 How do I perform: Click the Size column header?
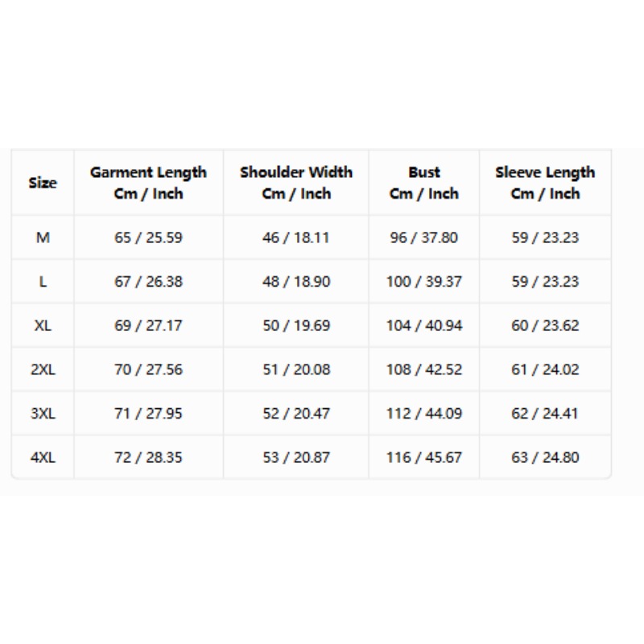[43, 183]
